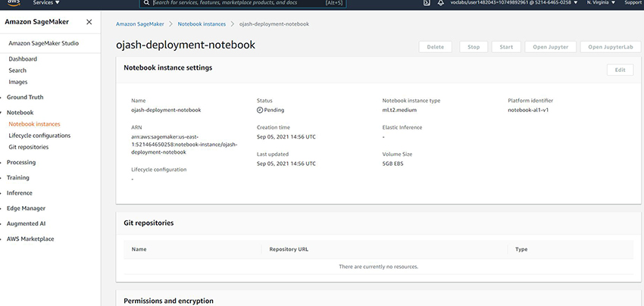Click the Edit button in instance settings
This screenshot has height=306, width=644.
621,70
